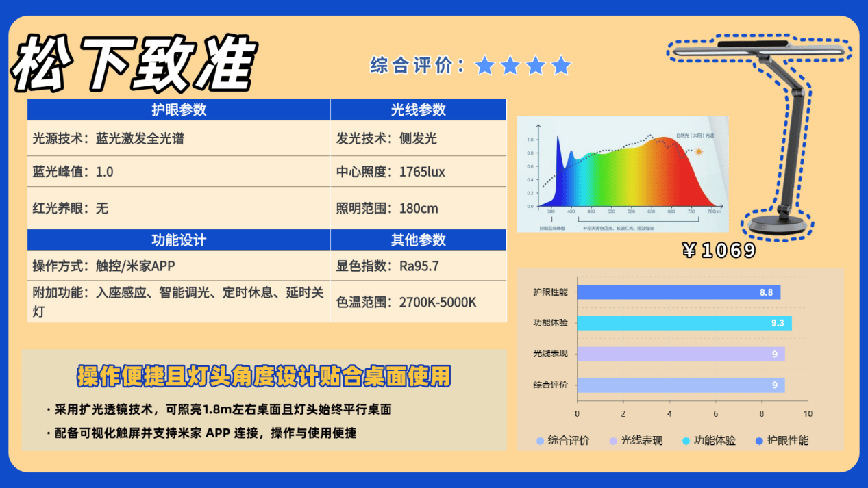Click the rightmost blue rating star
The height and width of the screenshot is (488, 868).
pyautogui.click(x=561, y=66)
